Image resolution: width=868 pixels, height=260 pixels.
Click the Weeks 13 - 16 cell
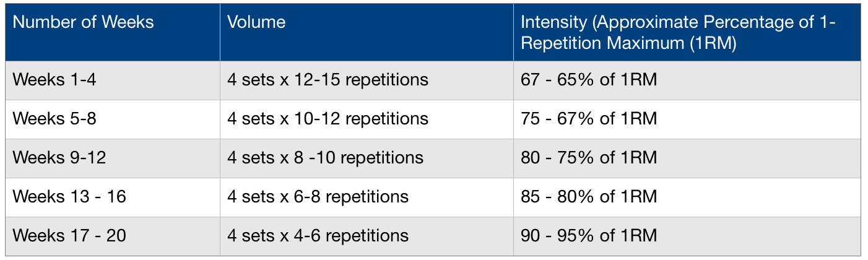[x=113, y=197]
